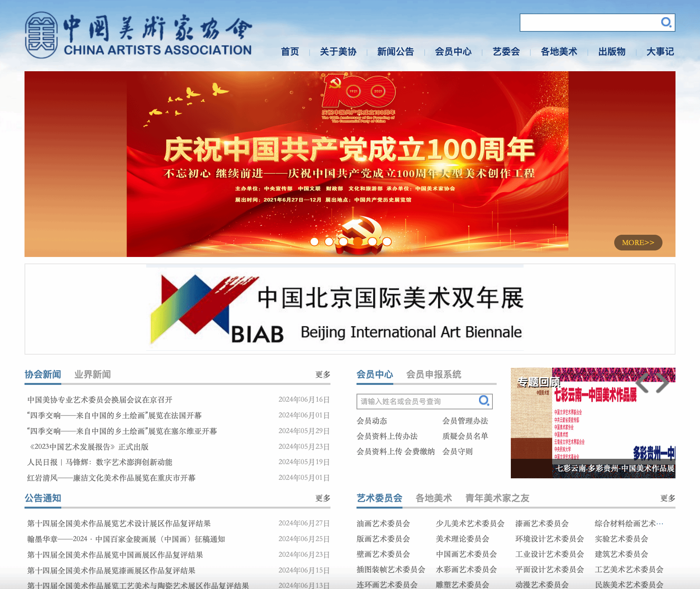Click the member name search input field

tap(417, 401)
